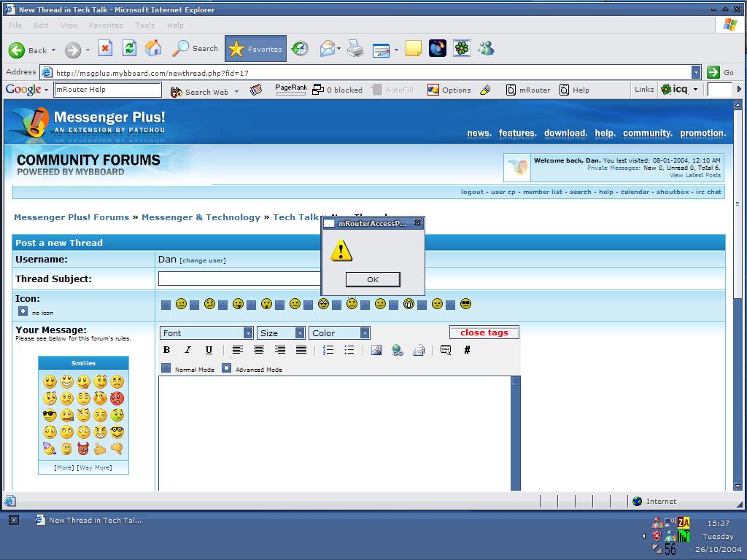Click the Thread Subject input field
This screenshot has height=560, width=747.
(x=239, y=279)
